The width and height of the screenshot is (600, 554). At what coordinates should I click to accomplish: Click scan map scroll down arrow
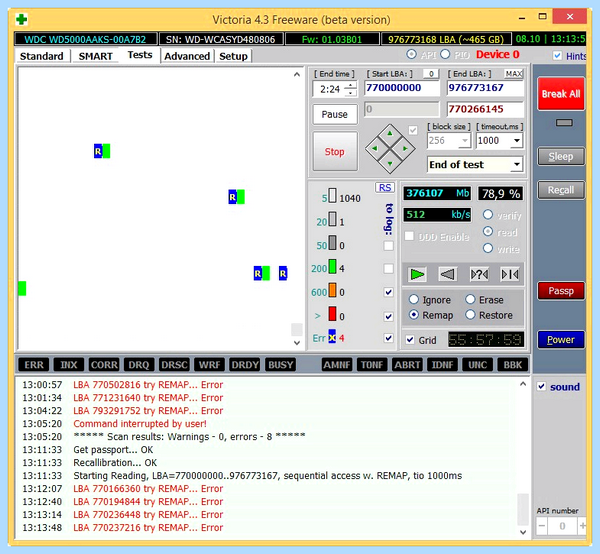click(297, 343)
